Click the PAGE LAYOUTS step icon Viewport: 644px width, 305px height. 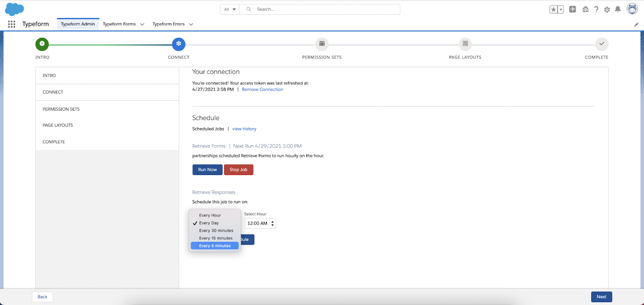pyautogui.click(x=465, y=44)
